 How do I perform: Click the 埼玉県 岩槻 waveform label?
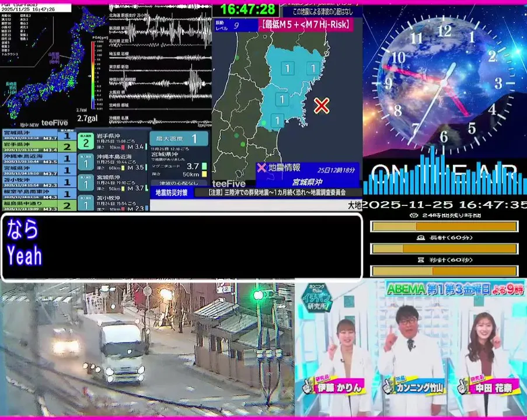pos(119,54)
